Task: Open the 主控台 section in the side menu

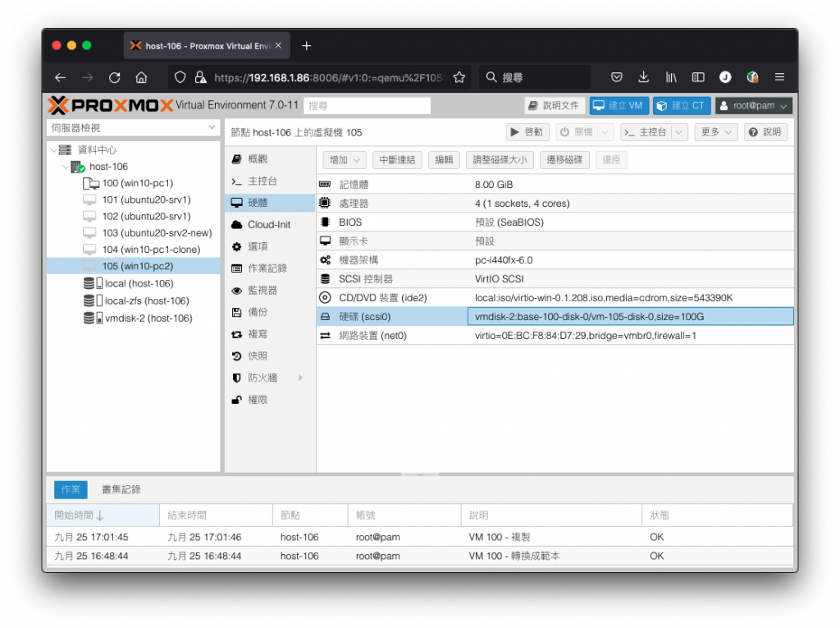Action: click(x=270, y=181)
